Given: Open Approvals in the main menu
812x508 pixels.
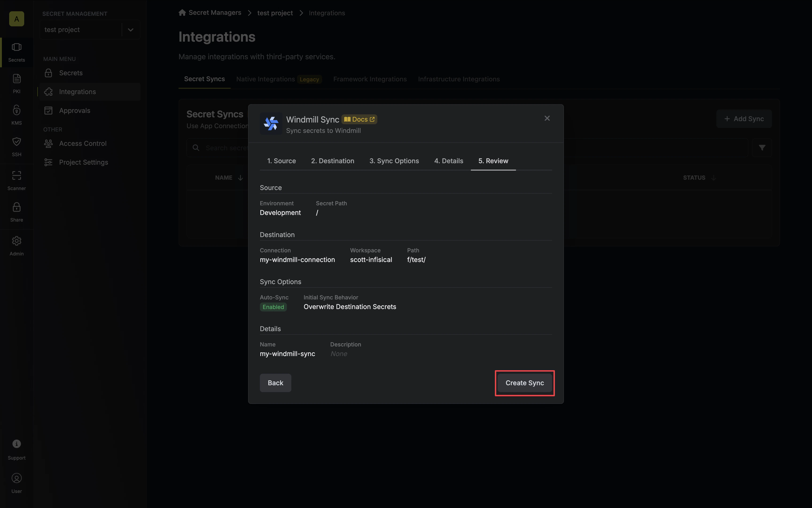Looking at the screenshot, I should pyautogui.click(x=90, y=111).
